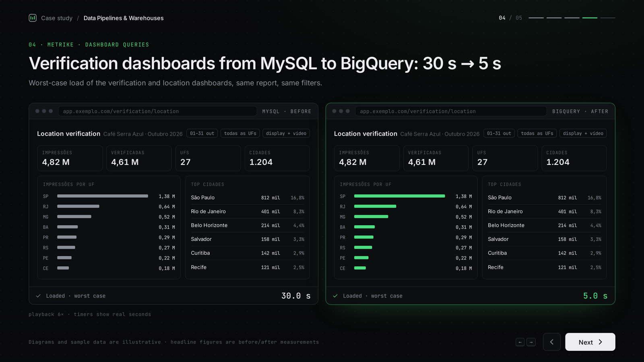
Task: Select 'todas as UFs' filter in MySQL panel
Action: pyautogui.click(x=240, y=133)
